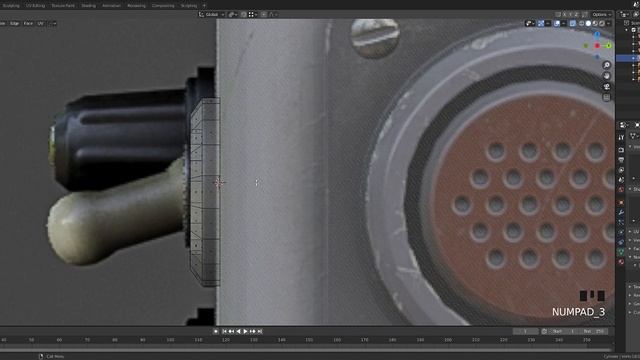Toggle proportional editing

pos(264,14)
